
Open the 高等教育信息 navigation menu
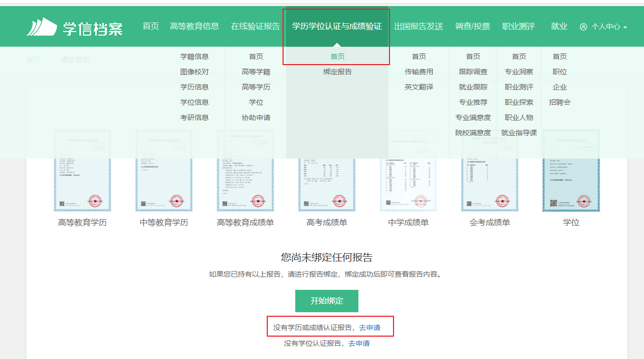[x=194, y=26]
